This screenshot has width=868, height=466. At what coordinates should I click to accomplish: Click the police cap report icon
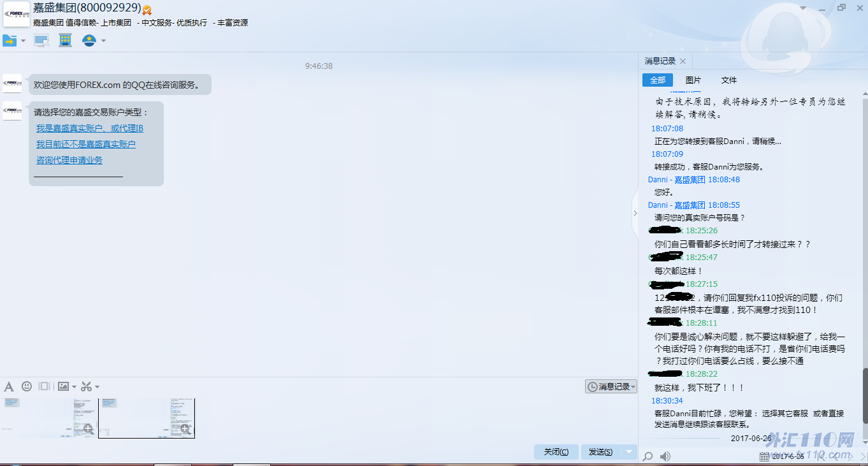pos(89,40)
